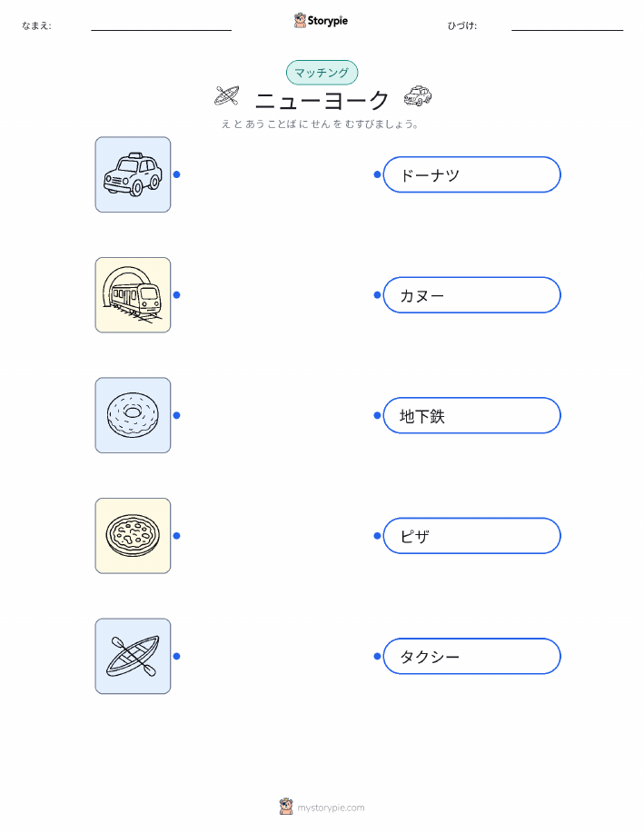Click the タクシー word box
The width and height of the screenshot is (644, 833).
coord(471,656)
